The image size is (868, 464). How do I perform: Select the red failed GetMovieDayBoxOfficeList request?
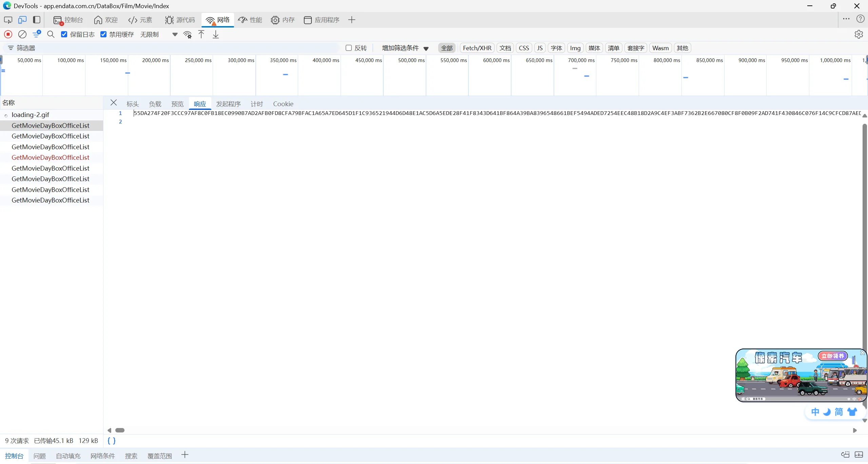[51, 157]
